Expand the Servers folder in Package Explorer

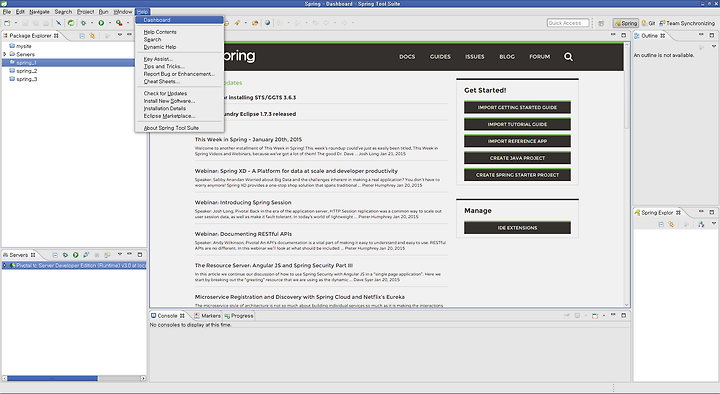coord(5,54)
